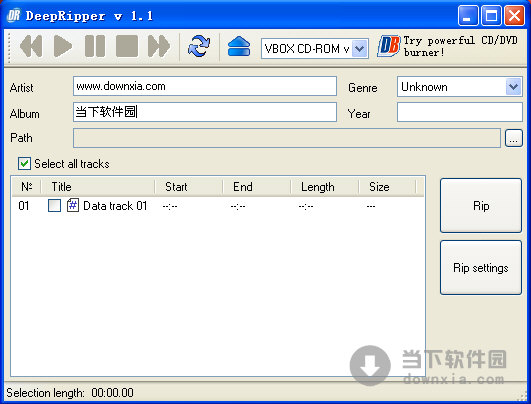This screenshot has height=404, width=531.
Task: Uncheck Select all tracks checkbox
Action: tap(24, 164)
